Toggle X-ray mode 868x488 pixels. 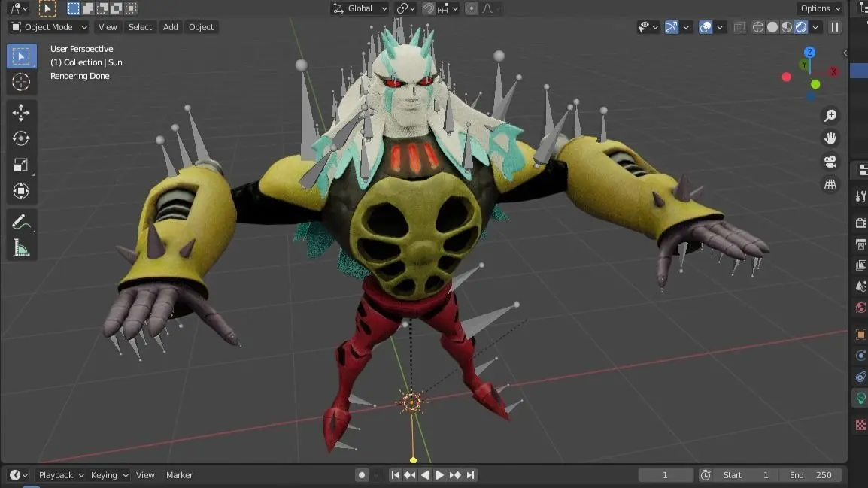(739, 27)
